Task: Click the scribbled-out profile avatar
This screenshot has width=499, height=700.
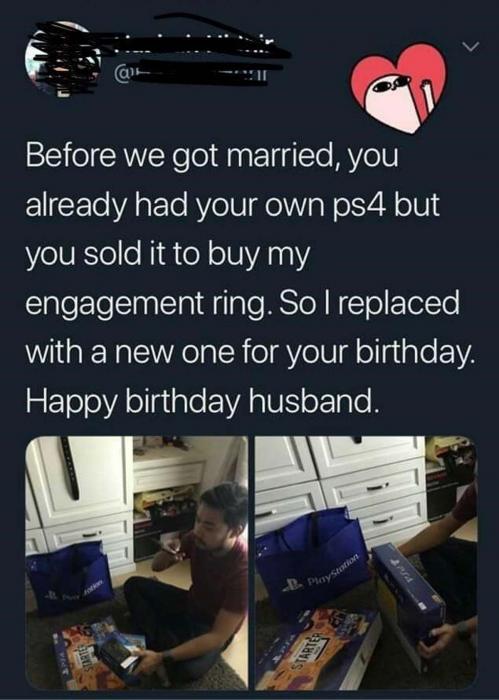Action: pos(62,58)
